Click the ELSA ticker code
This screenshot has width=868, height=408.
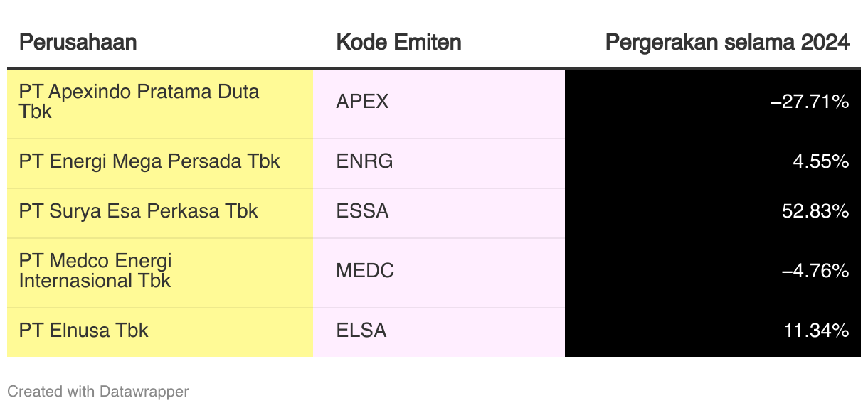click(x=361, y=331)
